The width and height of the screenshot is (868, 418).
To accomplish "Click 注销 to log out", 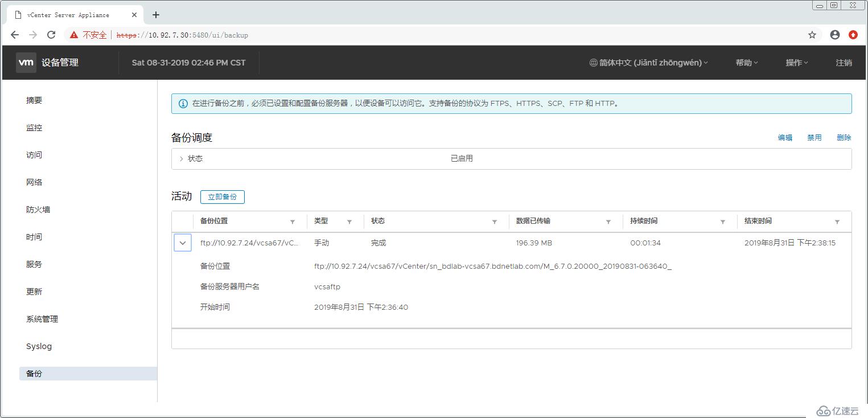I will [844, 63].
